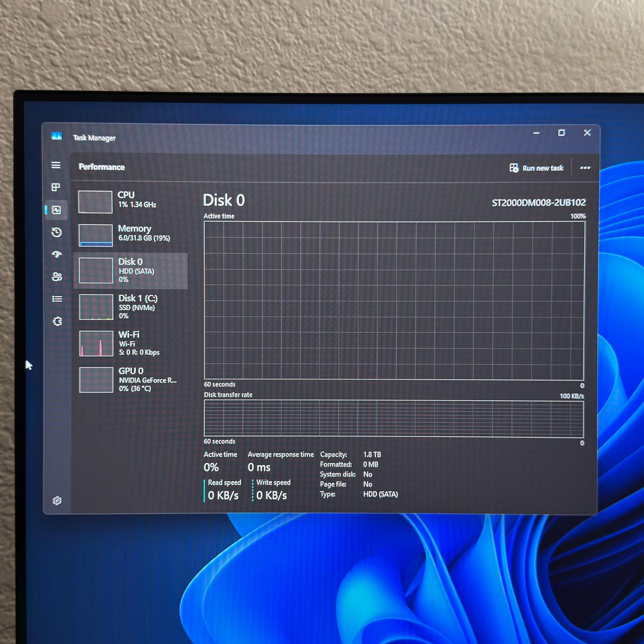Click the Disk 0 heading
Screen dimensions: 644x644
tap(224, 200)
